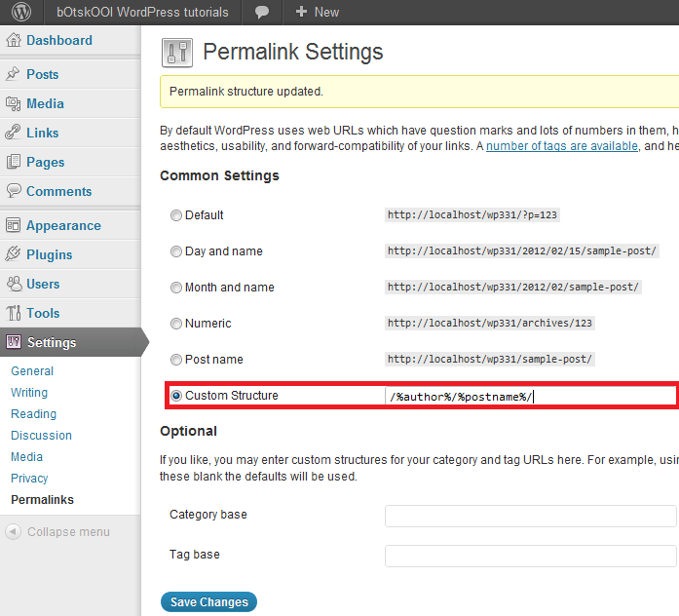Open the Posts menu
The image size is (679, 616).
(x=43, y=74)
